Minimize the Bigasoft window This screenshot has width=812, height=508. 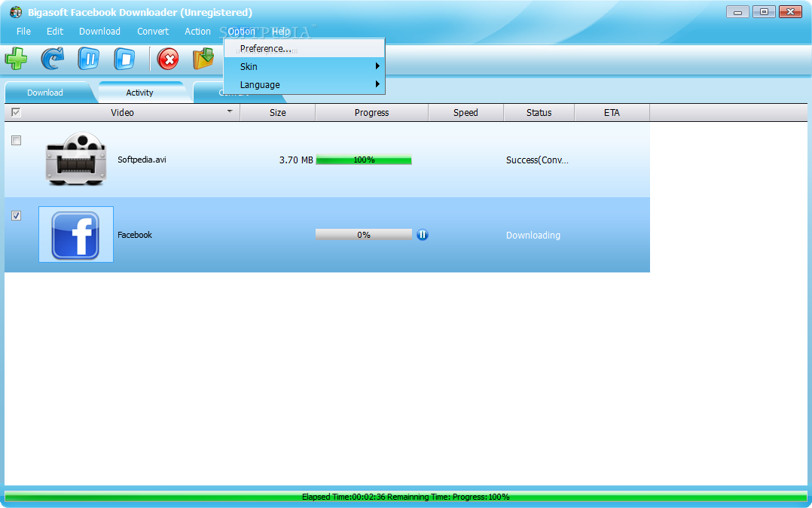tap(737, 11)
